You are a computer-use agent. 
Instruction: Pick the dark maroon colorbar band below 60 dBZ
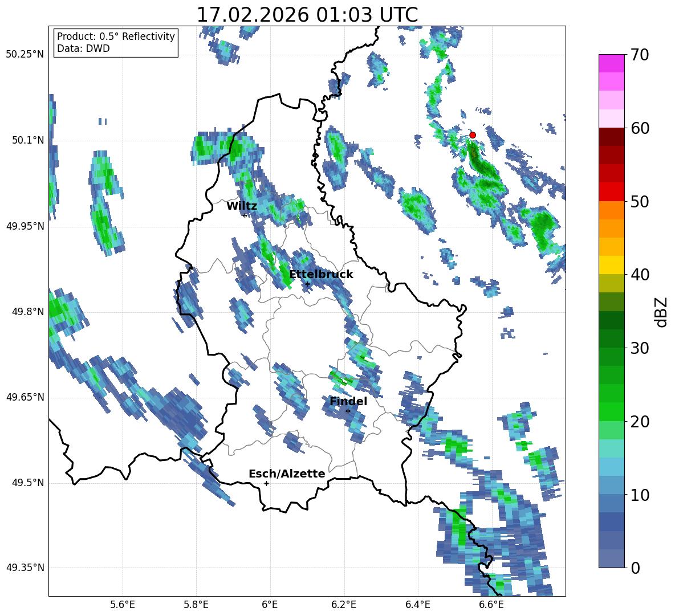(x=611, y=137)
